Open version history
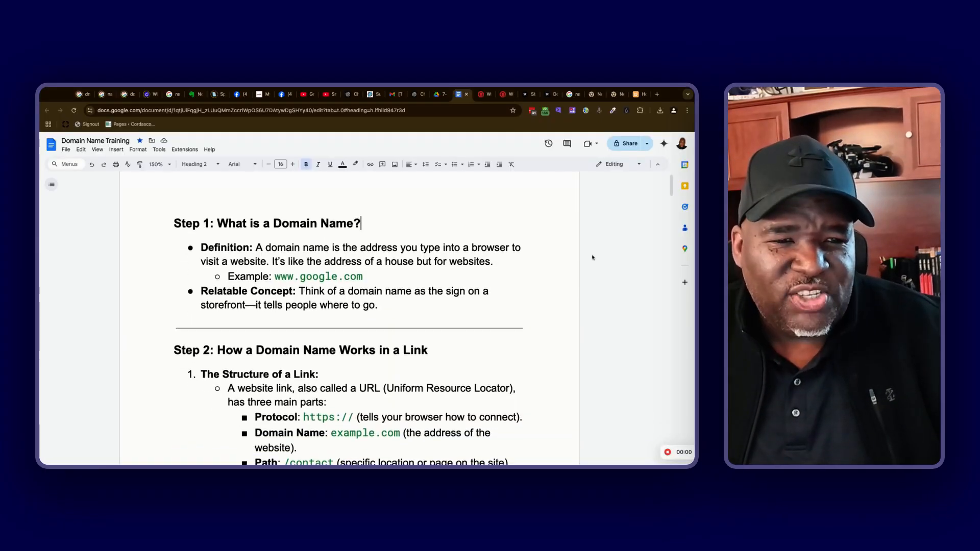Screen dimensions: 980x551 point(549,143)
